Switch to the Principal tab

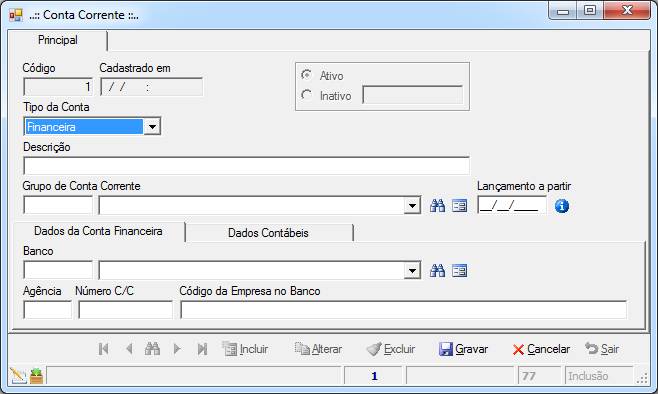pyautogui.click(x=58, y=40)
